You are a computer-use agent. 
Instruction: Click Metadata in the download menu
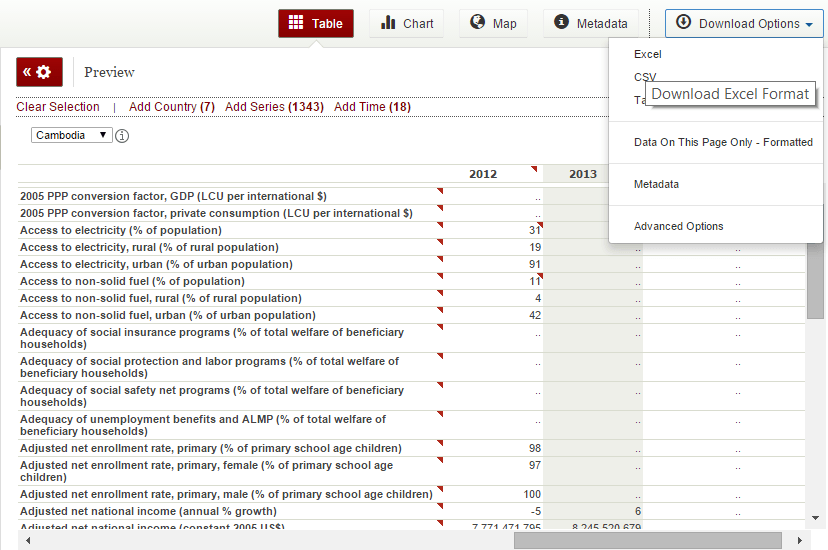(x=656, y=184)
